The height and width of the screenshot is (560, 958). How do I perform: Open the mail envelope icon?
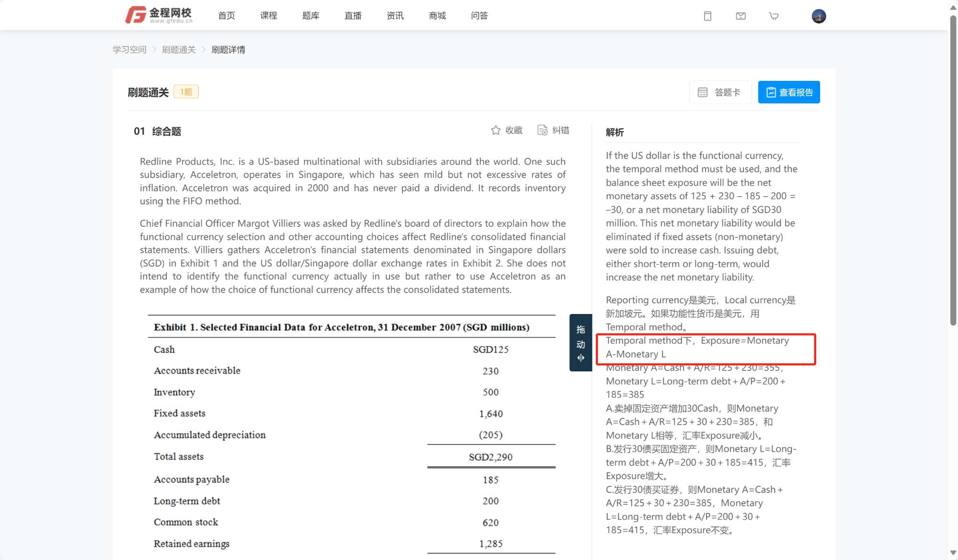pos(741,16)
